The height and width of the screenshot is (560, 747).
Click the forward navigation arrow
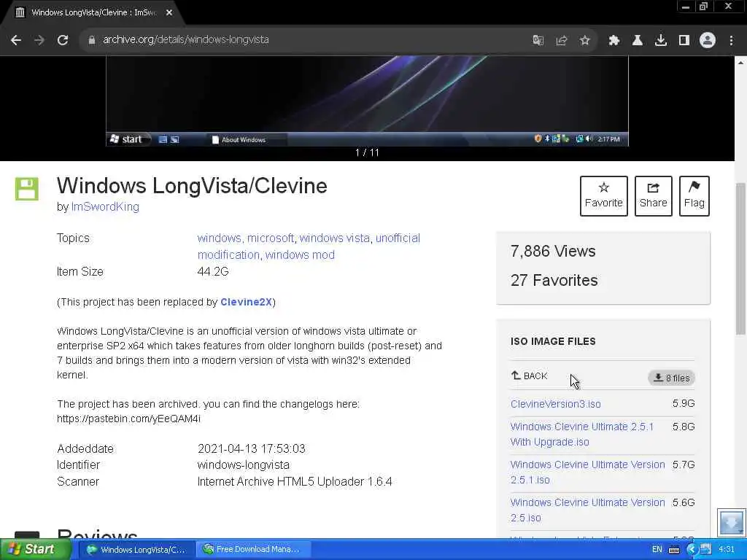[x=39, y=40]
